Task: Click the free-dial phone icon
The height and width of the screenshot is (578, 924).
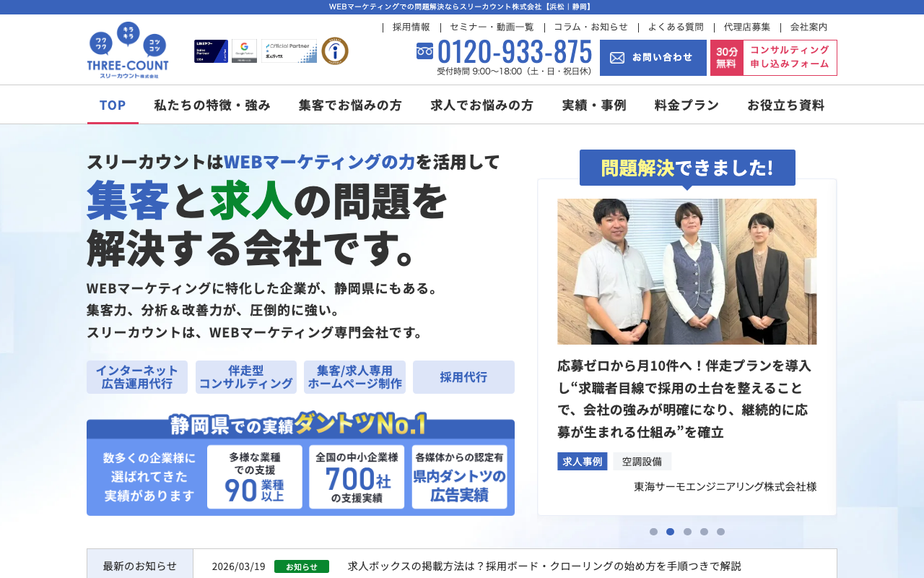Action: [x=424, y=51]
